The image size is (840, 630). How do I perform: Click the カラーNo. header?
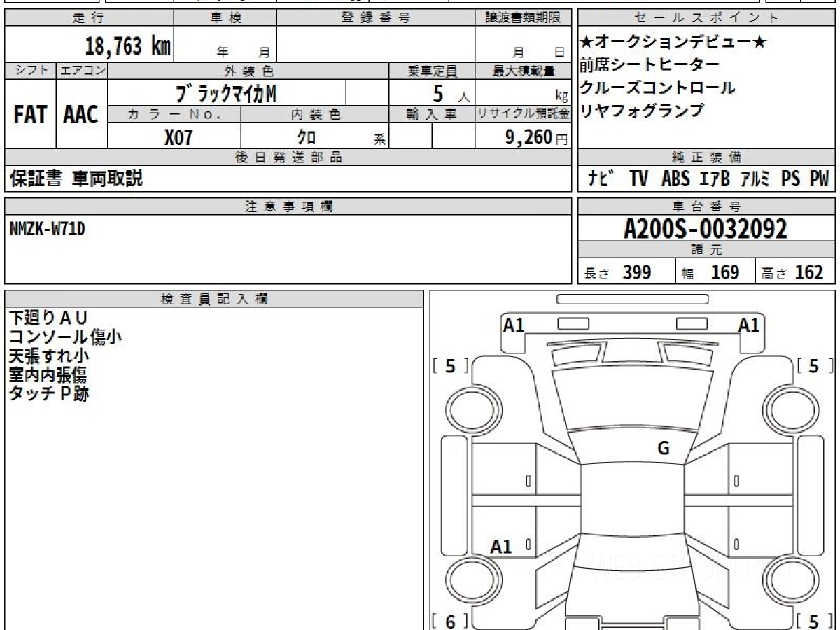174,114
